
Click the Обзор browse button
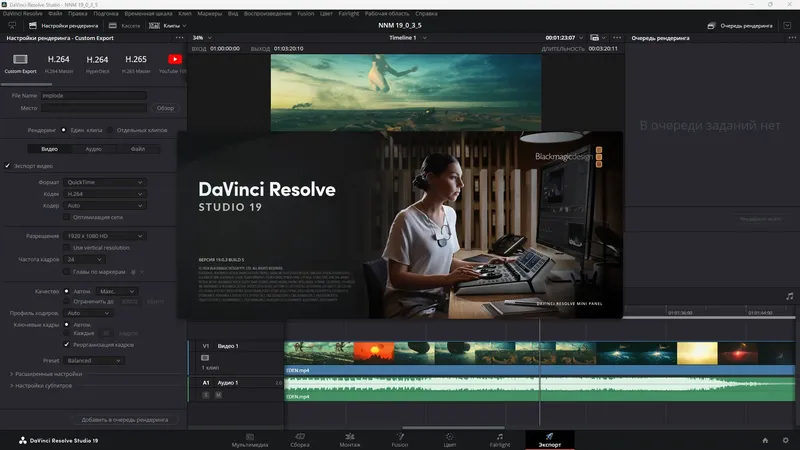click(x=165, y=108)
